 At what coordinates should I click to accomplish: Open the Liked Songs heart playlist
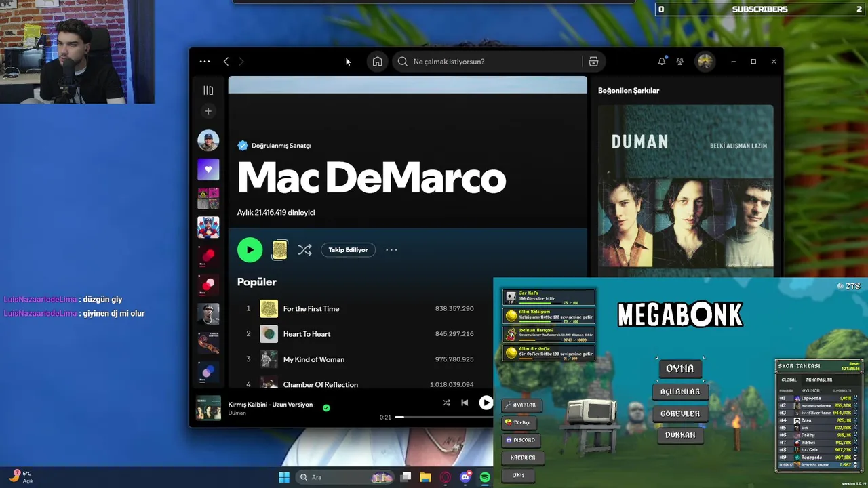pos(208,169)
